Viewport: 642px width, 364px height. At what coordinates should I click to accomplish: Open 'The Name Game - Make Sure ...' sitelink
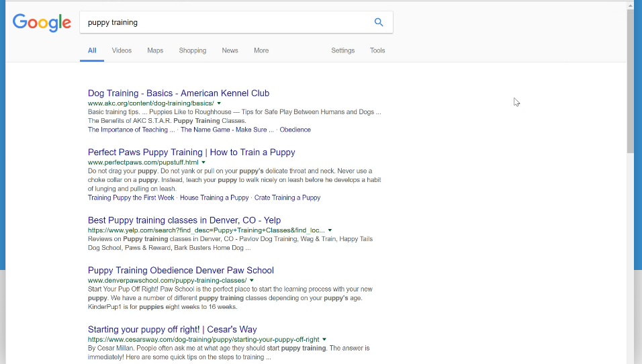point(227,130)
